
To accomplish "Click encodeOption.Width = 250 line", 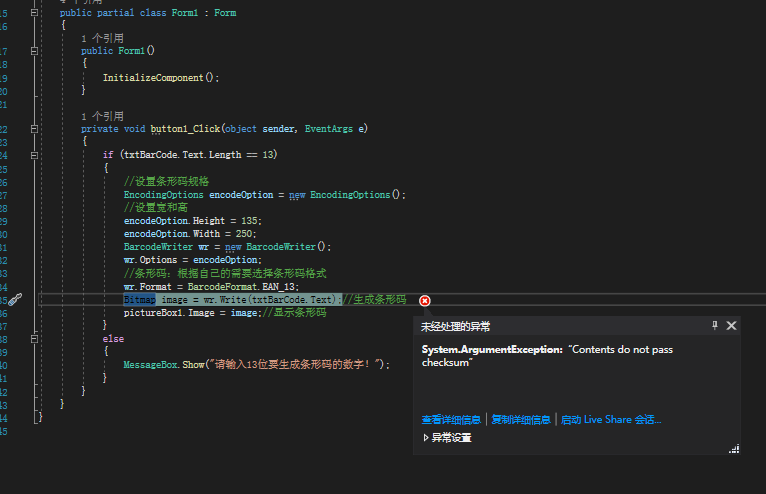I will [x=190, y=234].
